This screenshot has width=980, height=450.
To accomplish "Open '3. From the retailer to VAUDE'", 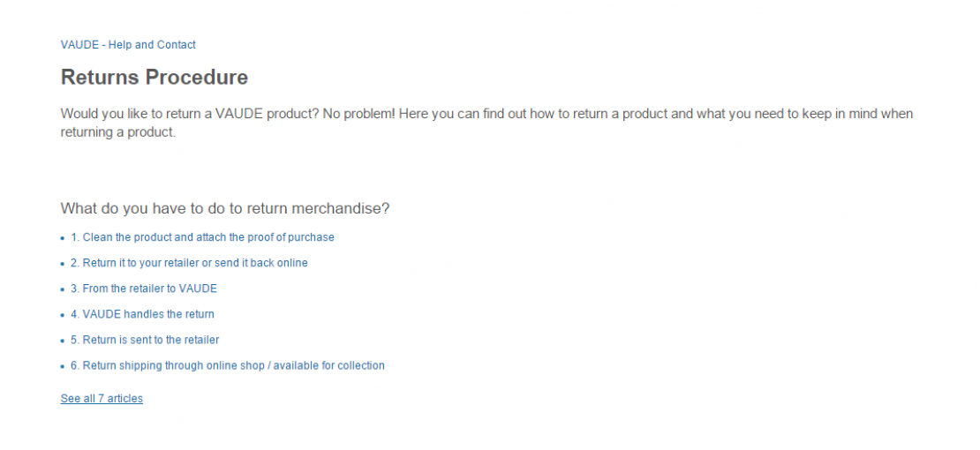I will coord(144,289).
